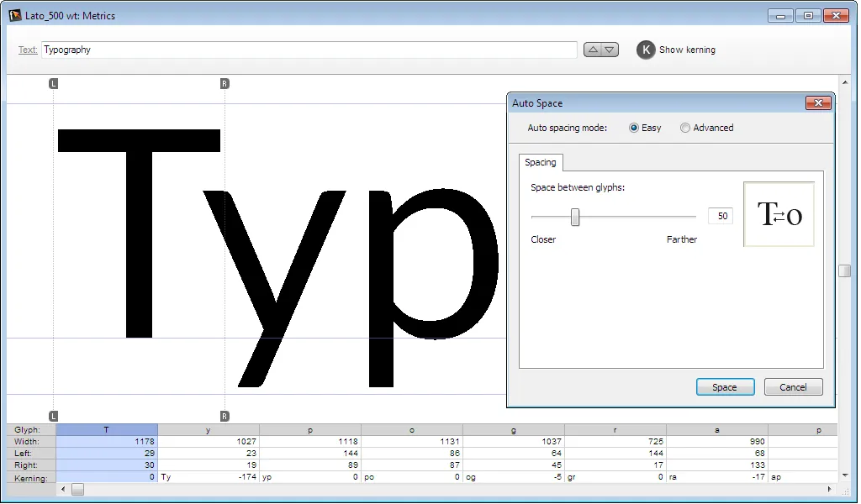Click the T-to-o spacing preview image
Image resolution: width=861 pixels, height=504 pixels.
[779, 213]
